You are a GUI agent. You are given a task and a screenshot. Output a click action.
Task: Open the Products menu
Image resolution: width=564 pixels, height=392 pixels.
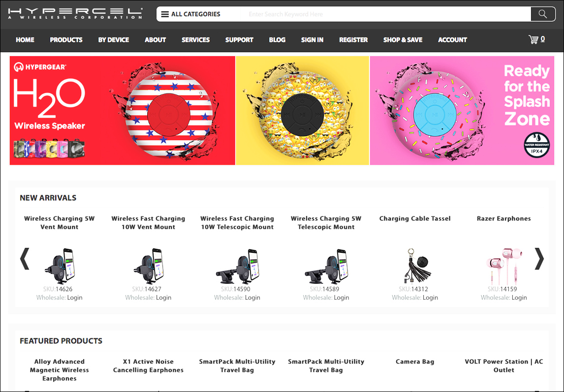66,40
